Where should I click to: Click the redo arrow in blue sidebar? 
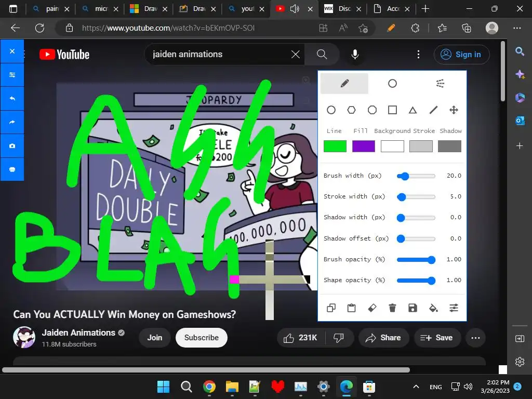point(12,122)
